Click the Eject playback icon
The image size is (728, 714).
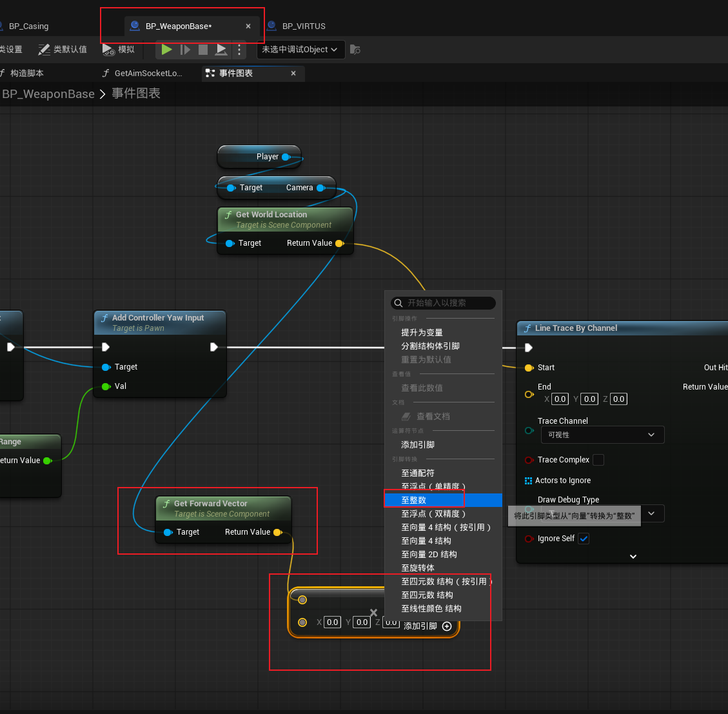221,49
